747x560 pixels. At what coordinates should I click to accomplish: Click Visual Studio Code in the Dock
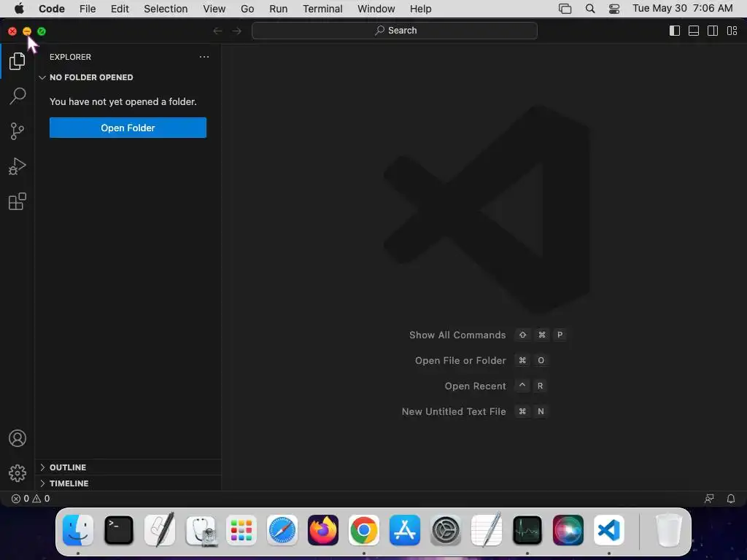(609, 530)
